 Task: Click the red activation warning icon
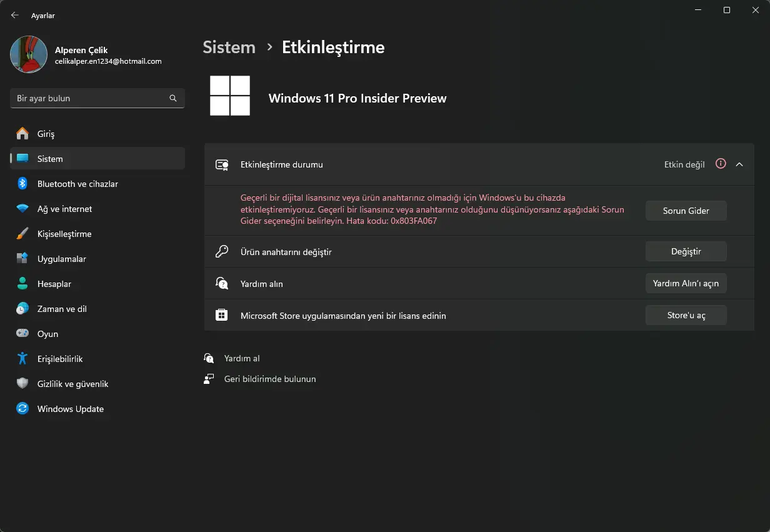pos(721,164)
